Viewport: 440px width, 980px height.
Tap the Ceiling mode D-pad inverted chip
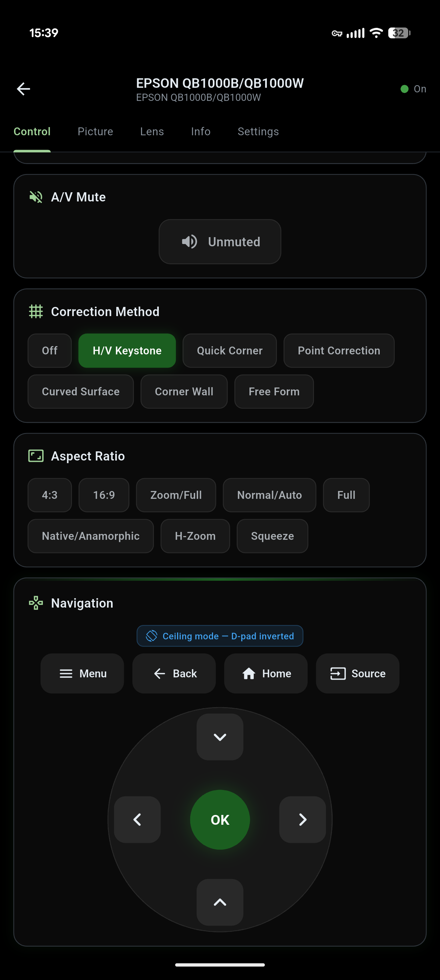220,636
